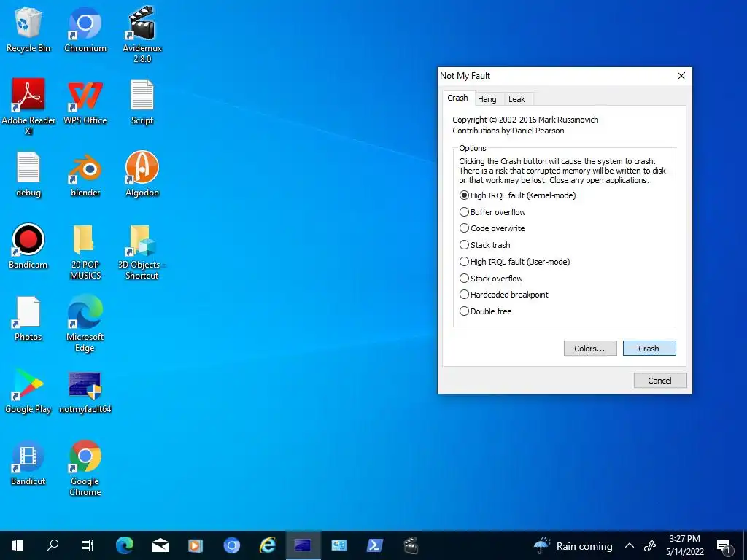Select the Buffer overflow radio button
Viewport: 747px width, 560px height.
click(x=492, y=212)
